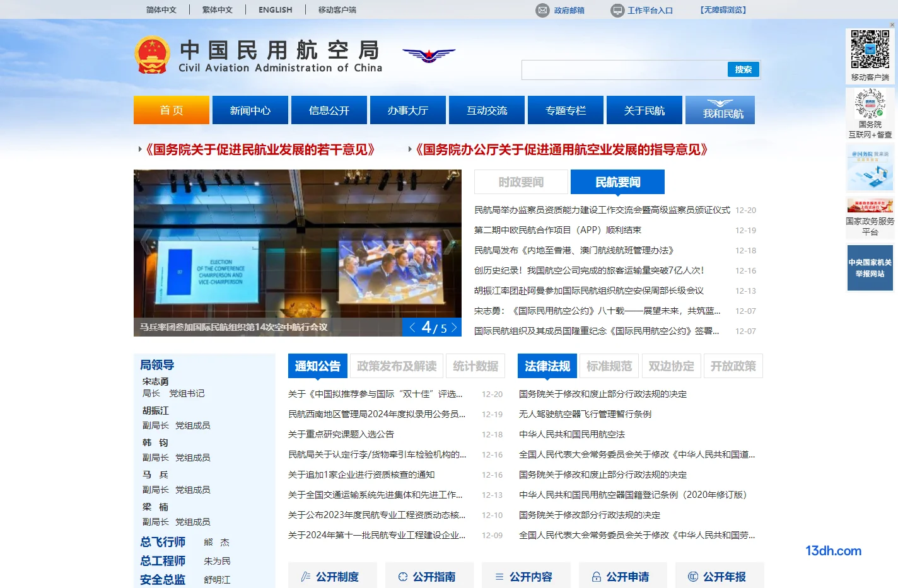
Task: Open leader profile 宋志勇
Action: [x=156, y=381]
